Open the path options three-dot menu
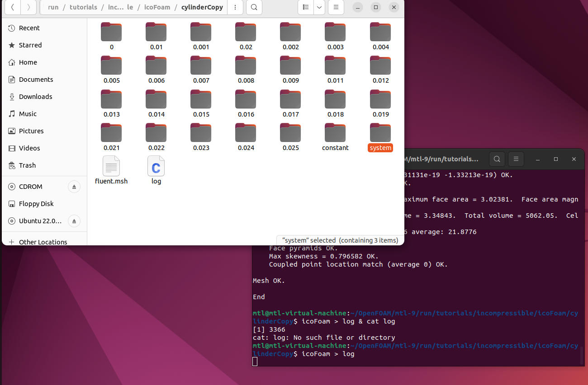 tap(235, 7)
